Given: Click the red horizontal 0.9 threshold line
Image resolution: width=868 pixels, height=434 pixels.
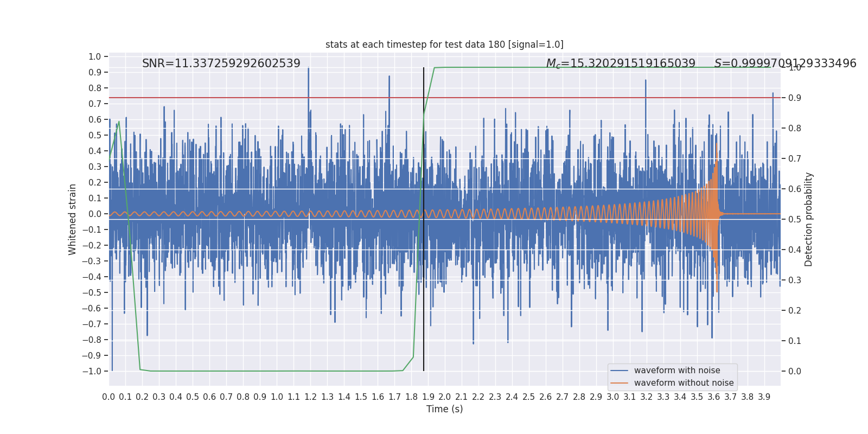Looking at the screenshot, I should pyautogui.click(x=444, y=98).
